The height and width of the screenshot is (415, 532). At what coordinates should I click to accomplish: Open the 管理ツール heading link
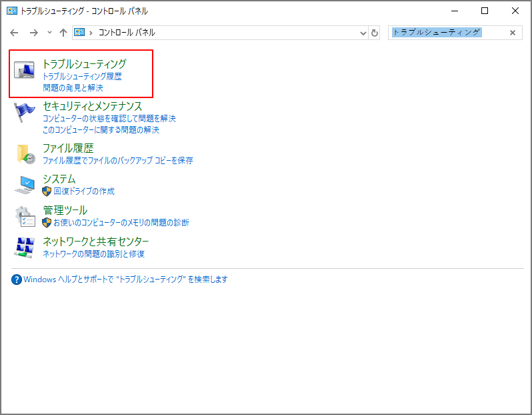coord(65,210)
